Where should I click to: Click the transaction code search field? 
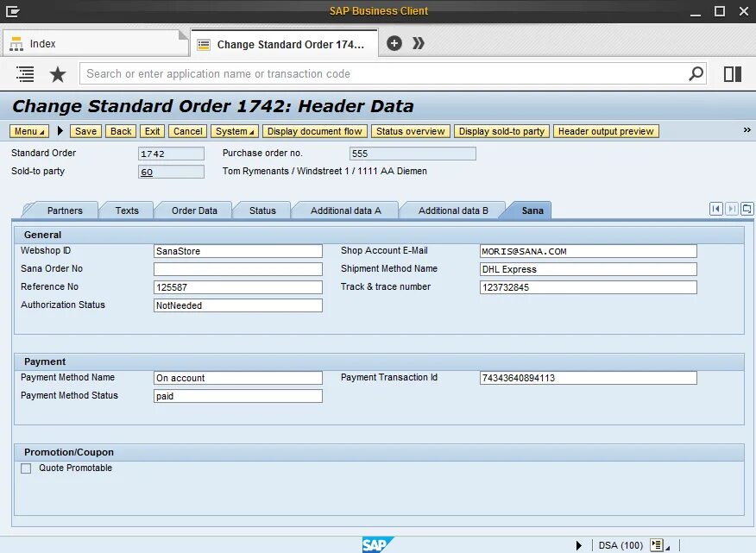click(386, 74)
